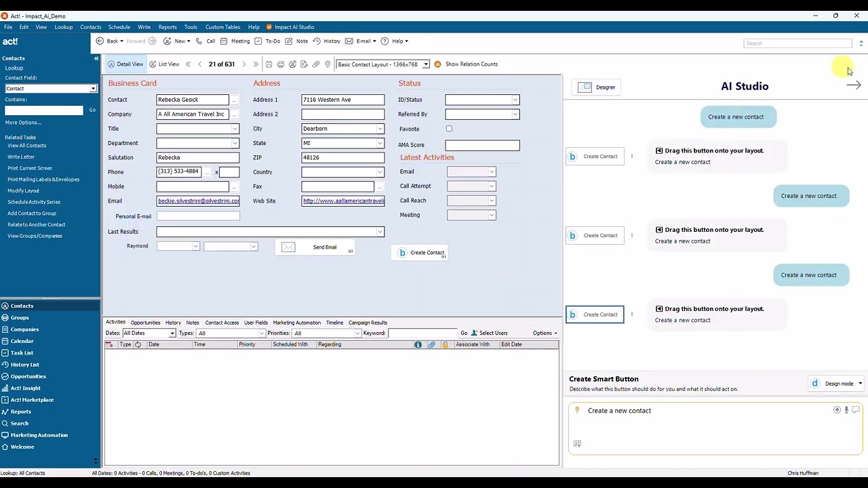Click the Keyword input field
The image size is (868, 488).
pos(422,333)
